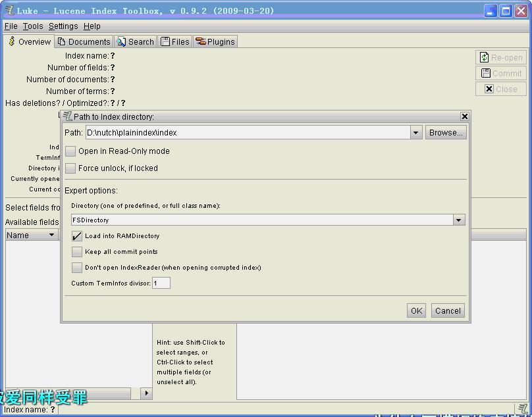
Task: Expand the Directory implementation dropdown arrow
Action: point(459,220)
